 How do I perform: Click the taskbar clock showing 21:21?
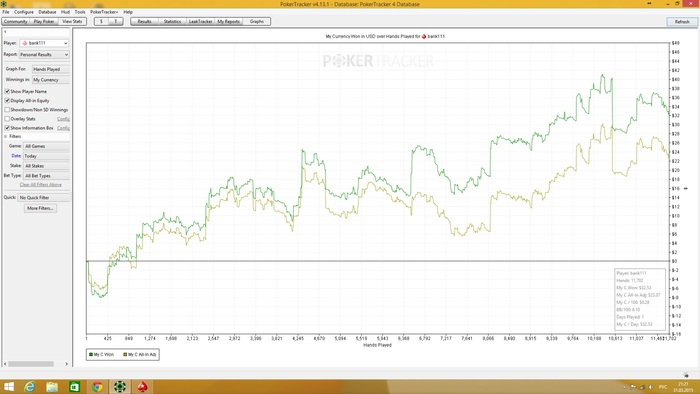point(683,387)
